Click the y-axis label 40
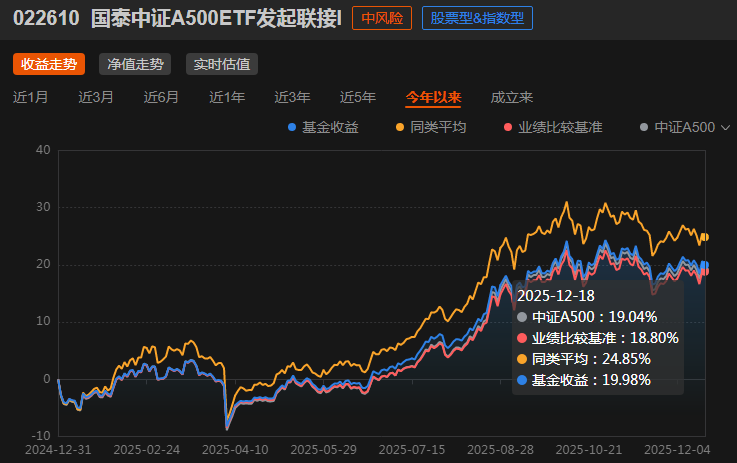 [x=43, y=150]
